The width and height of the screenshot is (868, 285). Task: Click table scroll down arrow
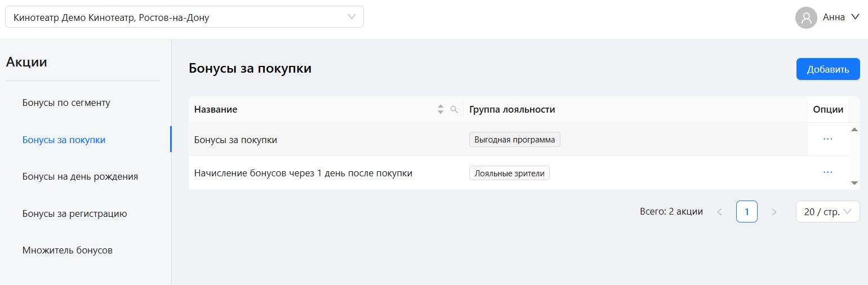coord(854,183)
